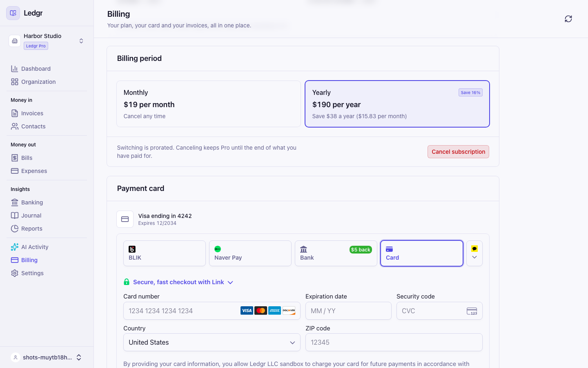Click the Reports pie chart icon
Viewport: 588px width, 368px height.
click(15, 229)
